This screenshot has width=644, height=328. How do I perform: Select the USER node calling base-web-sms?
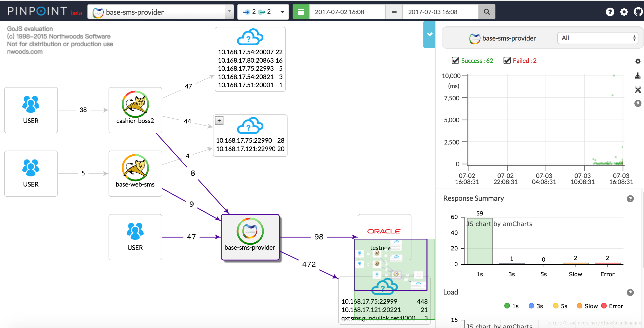click(31, 174)
